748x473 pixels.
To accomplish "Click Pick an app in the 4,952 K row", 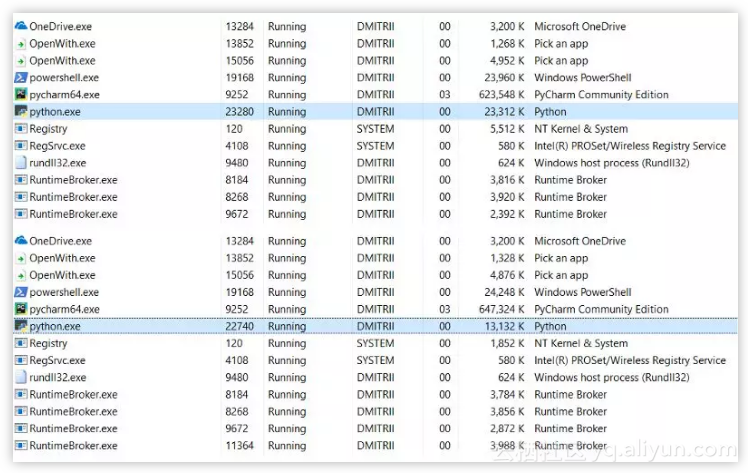I will coord(561,61).
